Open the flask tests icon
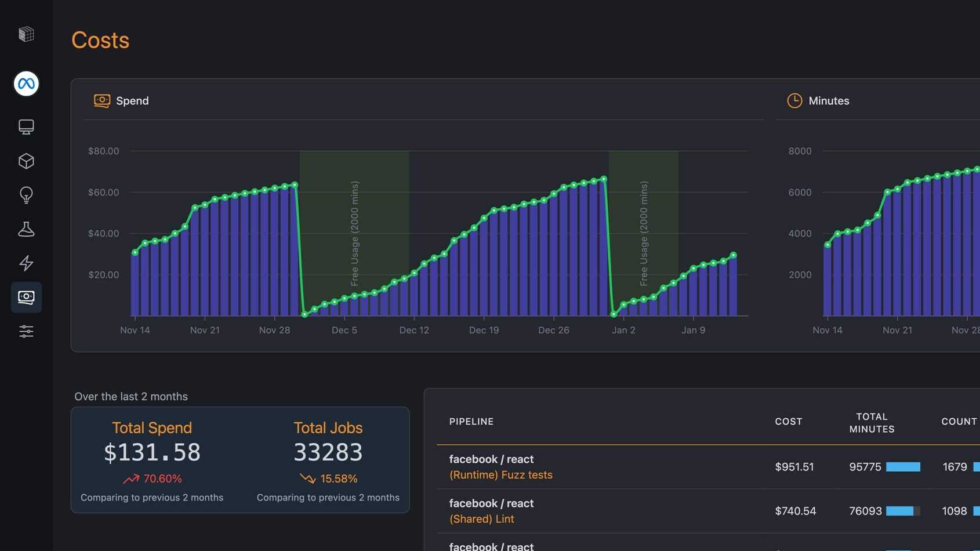Image resolution: width=980 pixels, height=551 pixels. coord(26,229)
